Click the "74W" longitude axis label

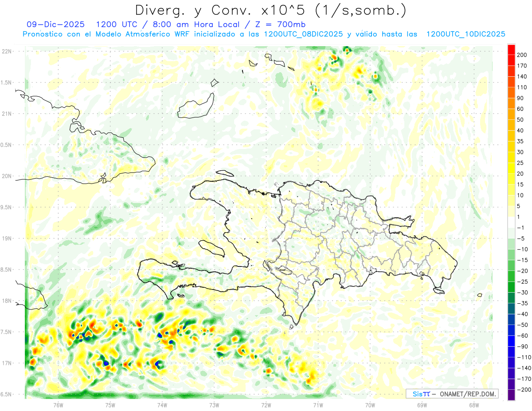[x=162, y=404]
